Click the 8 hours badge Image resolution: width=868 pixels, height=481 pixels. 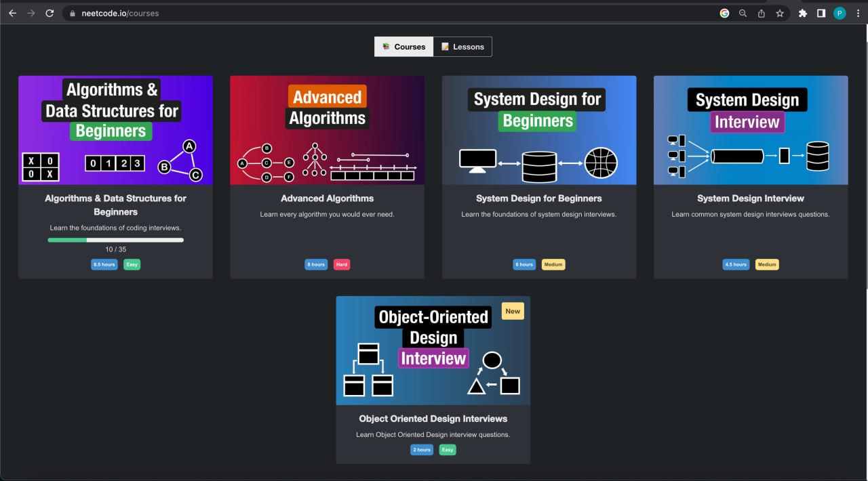point(316,264)
